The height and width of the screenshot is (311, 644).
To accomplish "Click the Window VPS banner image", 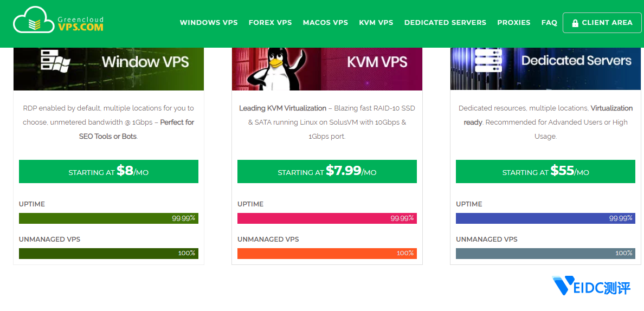I will point(108,69).
